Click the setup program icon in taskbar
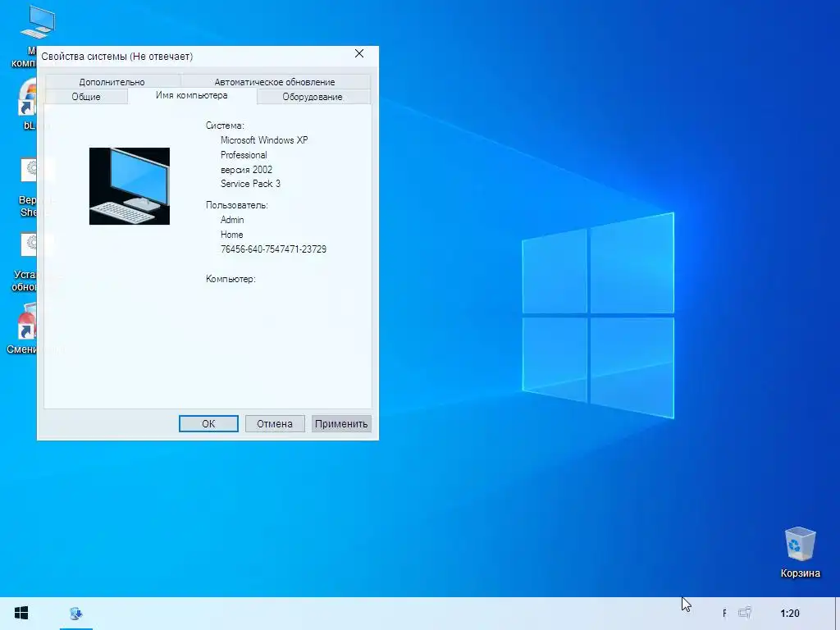 [76, 614]
